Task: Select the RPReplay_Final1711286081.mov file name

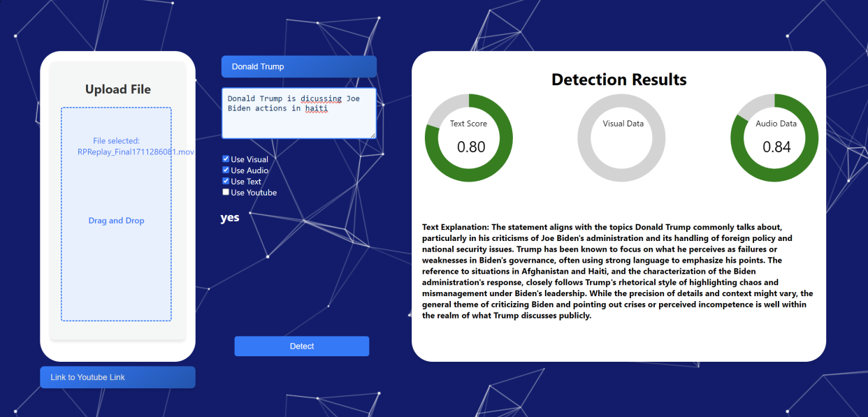Action: click(136, 152)
